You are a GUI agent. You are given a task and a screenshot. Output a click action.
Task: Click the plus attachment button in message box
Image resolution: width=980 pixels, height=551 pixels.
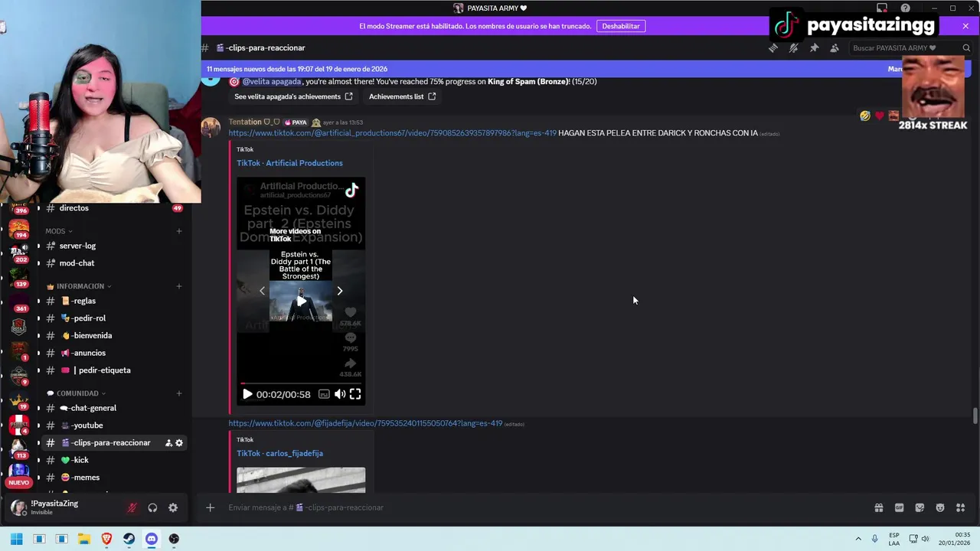(x=210, y=507)
